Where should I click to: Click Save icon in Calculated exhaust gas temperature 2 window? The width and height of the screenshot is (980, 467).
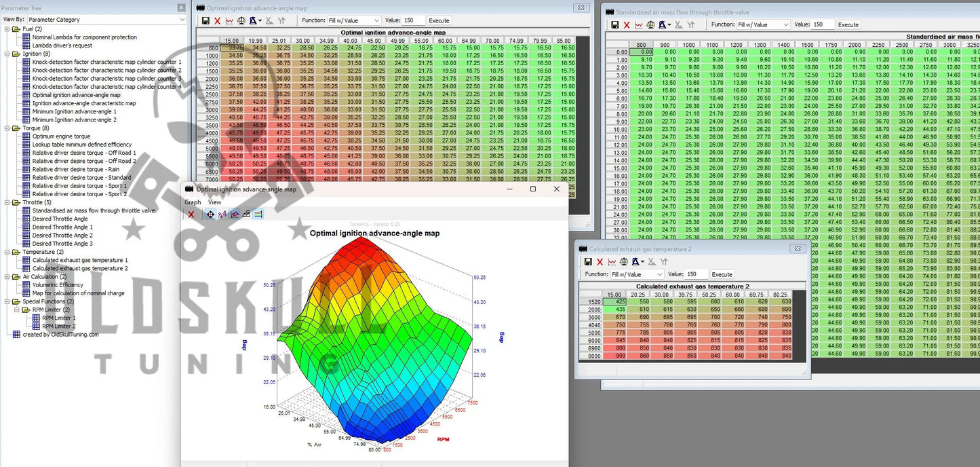point(587,261)
